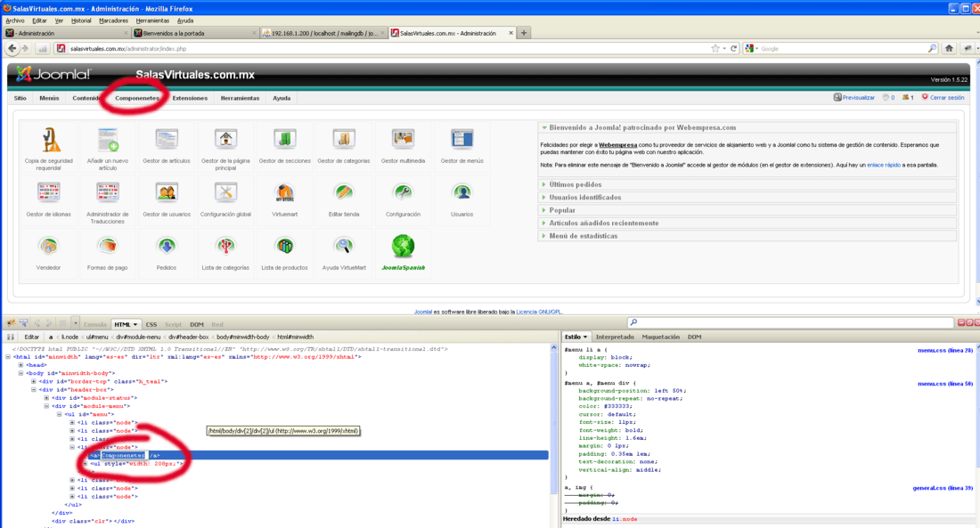Open the Gestor de usuarios icon
The image size is (980, 528).
(167, 193)
